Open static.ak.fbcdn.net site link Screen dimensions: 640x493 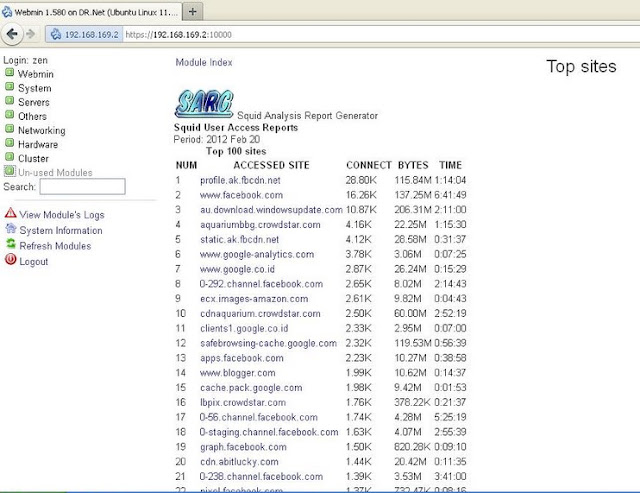pyautogui.click(x=240, y=240)
